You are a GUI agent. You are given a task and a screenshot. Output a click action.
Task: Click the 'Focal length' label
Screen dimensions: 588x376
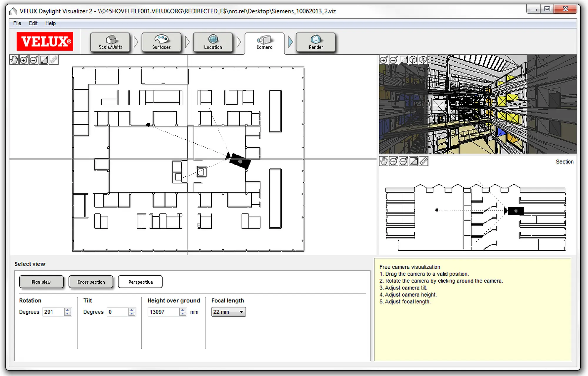[228, 300]
